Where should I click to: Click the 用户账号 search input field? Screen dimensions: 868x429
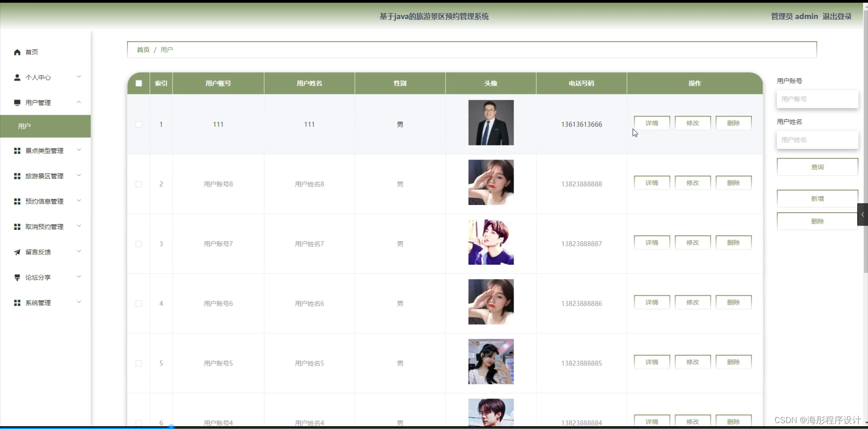coord(817,99)
